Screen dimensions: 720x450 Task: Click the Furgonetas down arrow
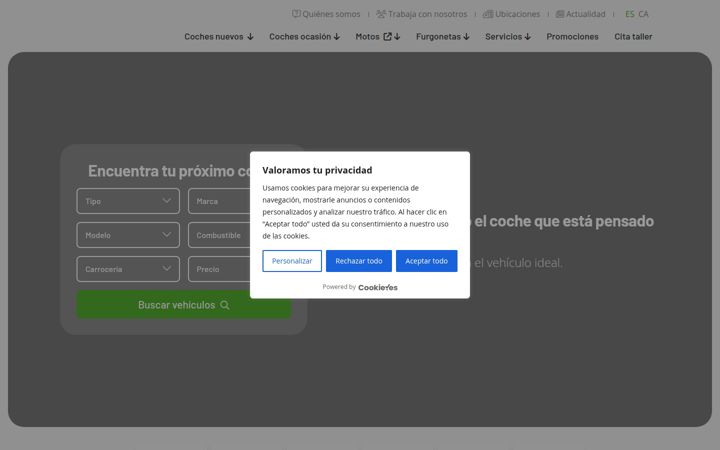[467, 37]
